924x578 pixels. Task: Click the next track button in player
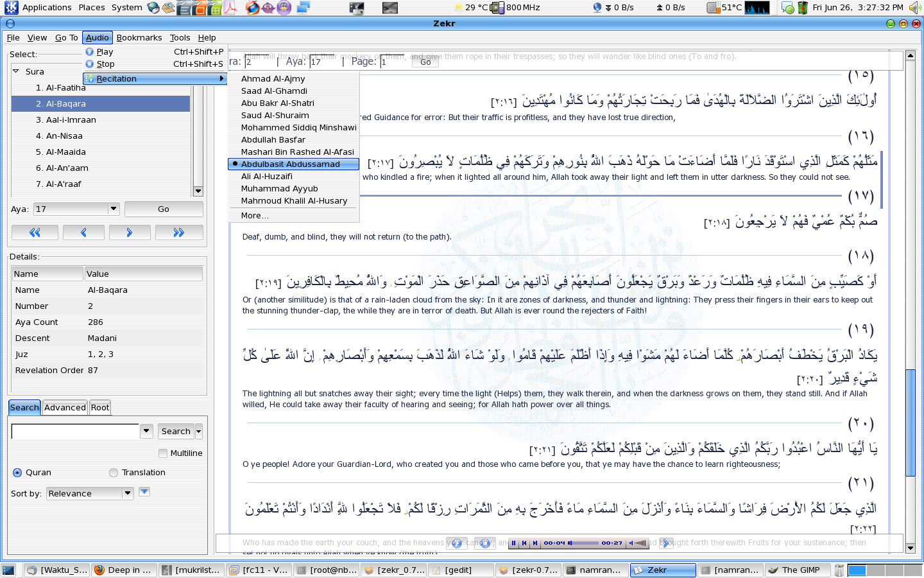(535, 543)
